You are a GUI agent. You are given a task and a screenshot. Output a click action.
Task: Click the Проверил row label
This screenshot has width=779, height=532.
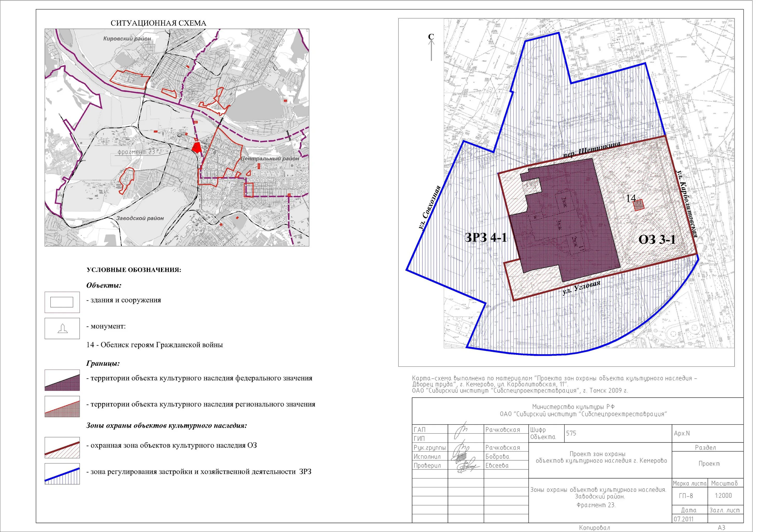tap(427, 466)
